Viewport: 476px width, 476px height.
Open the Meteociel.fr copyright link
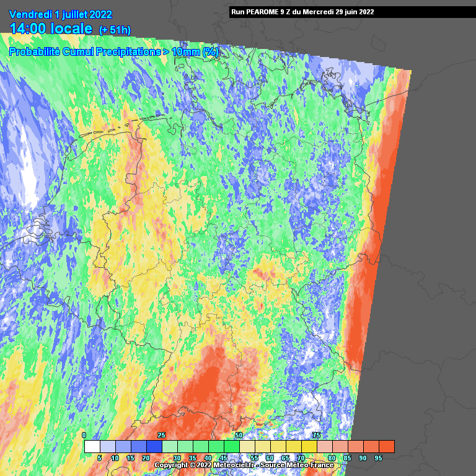click(x=244, y=465)
